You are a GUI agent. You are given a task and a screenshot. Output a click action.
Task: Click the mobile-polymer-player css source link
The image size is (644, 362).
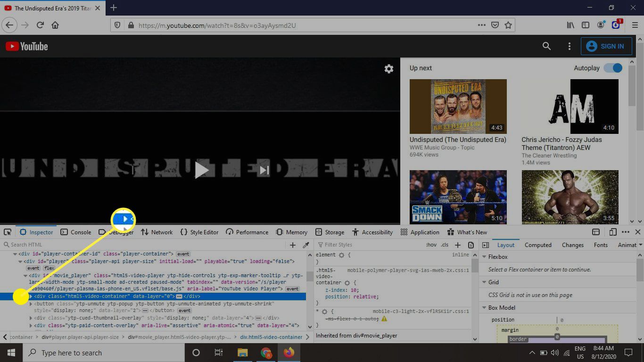[408, 271]
